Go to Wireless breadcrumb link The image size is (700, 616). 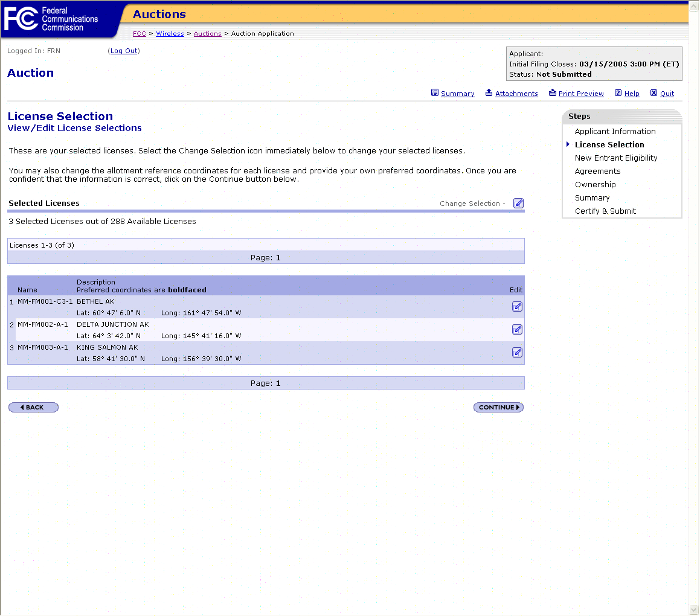170,34
